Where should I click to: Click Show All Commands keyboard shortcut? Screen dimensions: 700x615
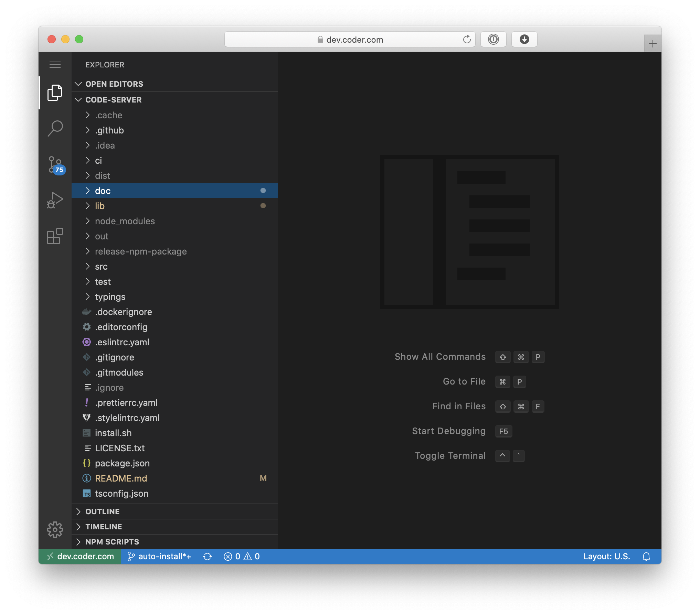coord(520,356)
